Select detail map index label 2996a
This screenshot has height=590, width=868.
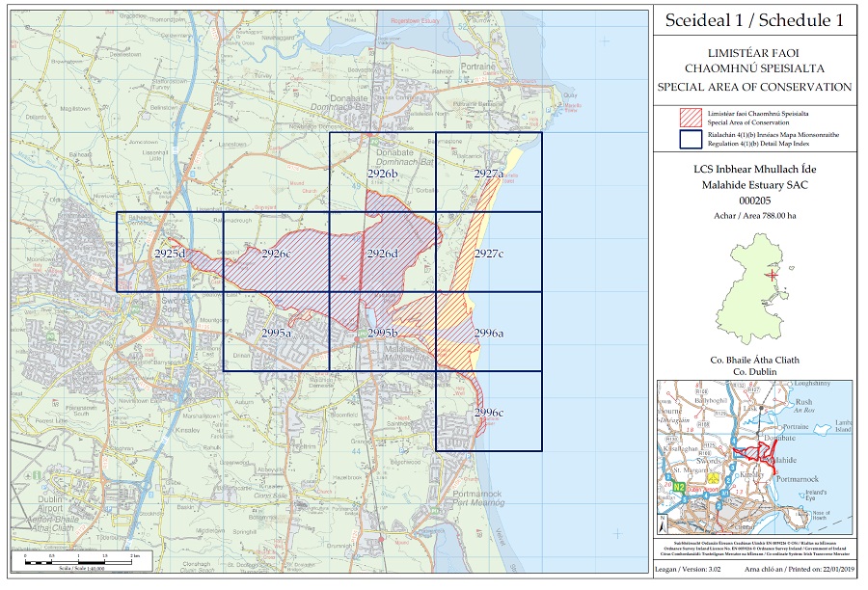[489, 334]
